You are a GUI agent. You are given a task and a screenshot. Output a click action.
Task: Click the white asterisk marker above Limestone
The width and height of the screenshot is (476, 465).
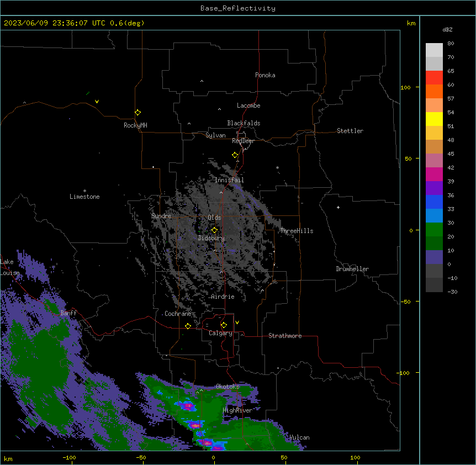[84, 191]
